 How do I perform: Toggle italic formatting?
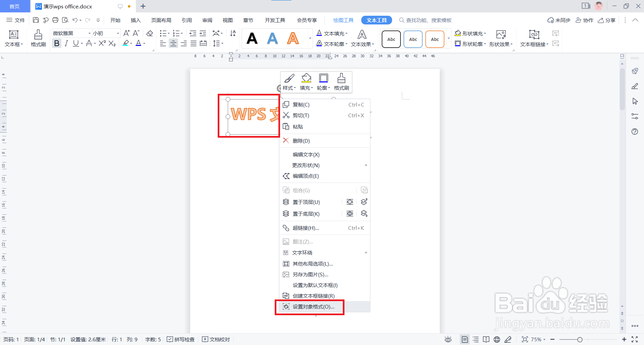[66, 43]
